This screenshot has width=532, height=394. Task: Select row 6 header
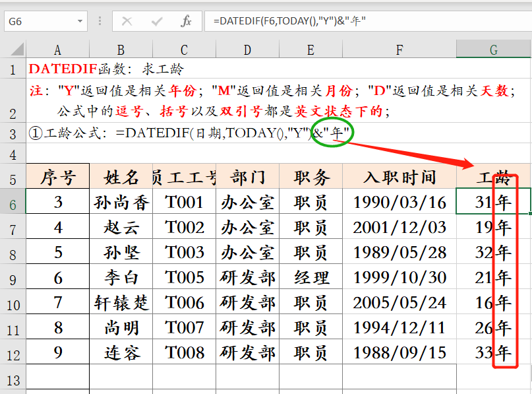pyautogui.click(x=13, y=201)
